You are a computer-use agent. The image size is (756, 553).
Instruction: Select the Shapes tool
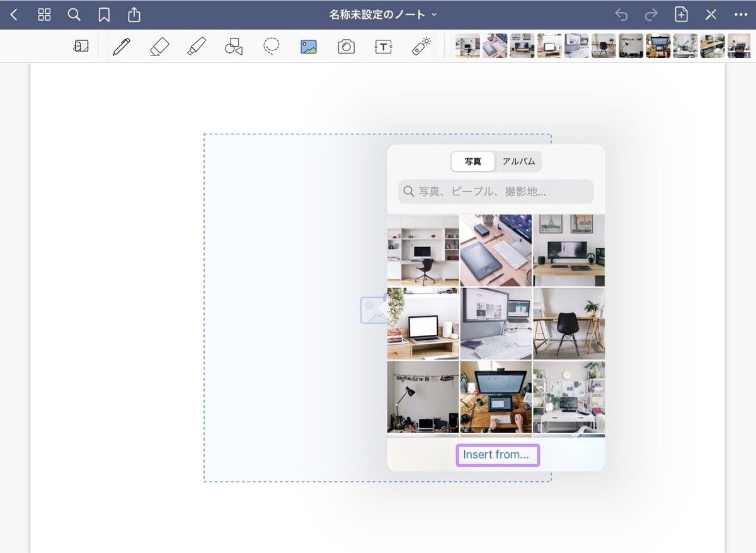pyautogui.click(x=234, y=46)
